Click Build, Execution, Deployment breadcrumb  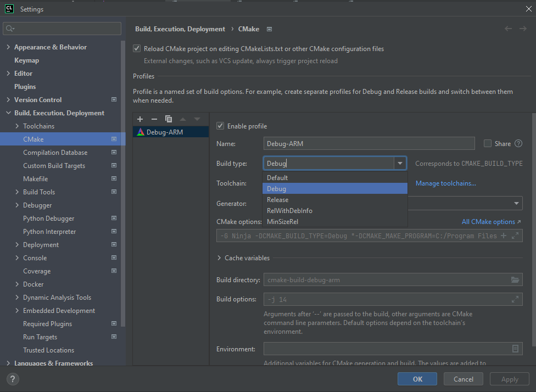click(180, 29)
